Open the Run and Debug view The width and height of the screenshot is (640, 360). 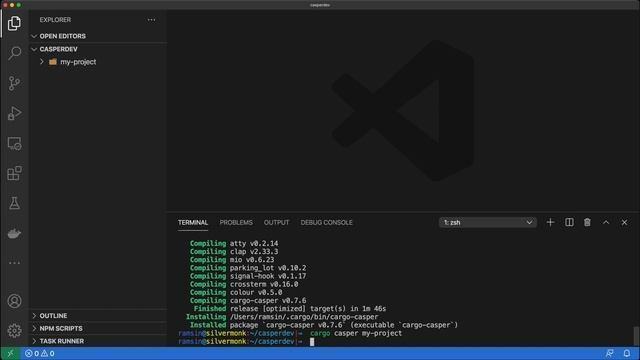(14, 113)
